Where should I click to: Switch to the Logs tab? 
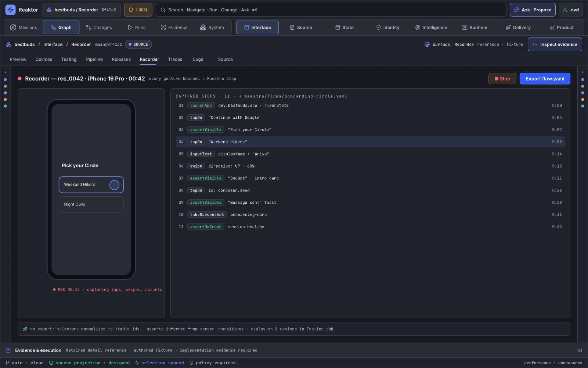[x=198, y=59]
